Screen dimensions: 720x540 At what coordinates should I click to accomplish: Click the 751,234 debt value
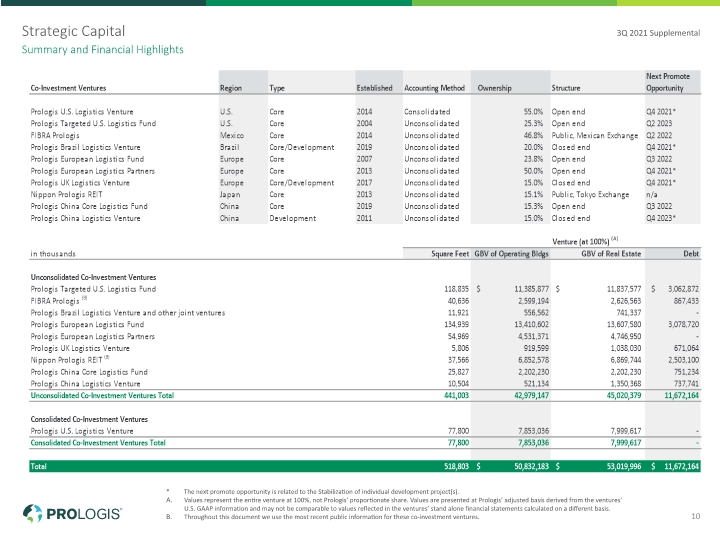click(686, 372)
